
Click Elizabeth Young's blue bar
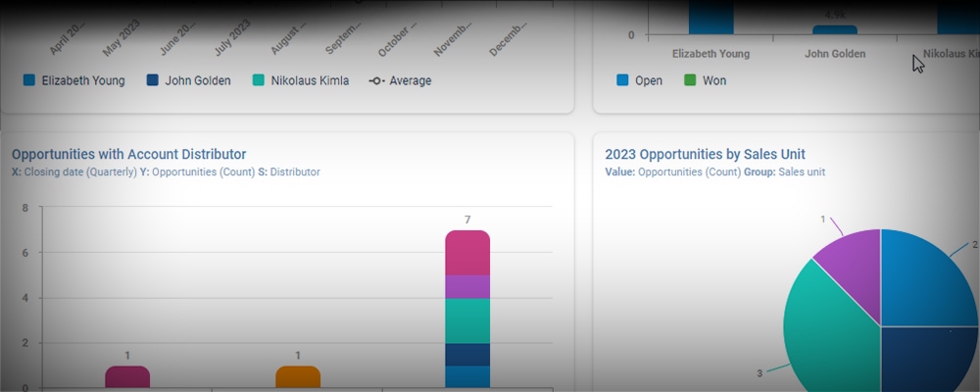click(711, 18)
